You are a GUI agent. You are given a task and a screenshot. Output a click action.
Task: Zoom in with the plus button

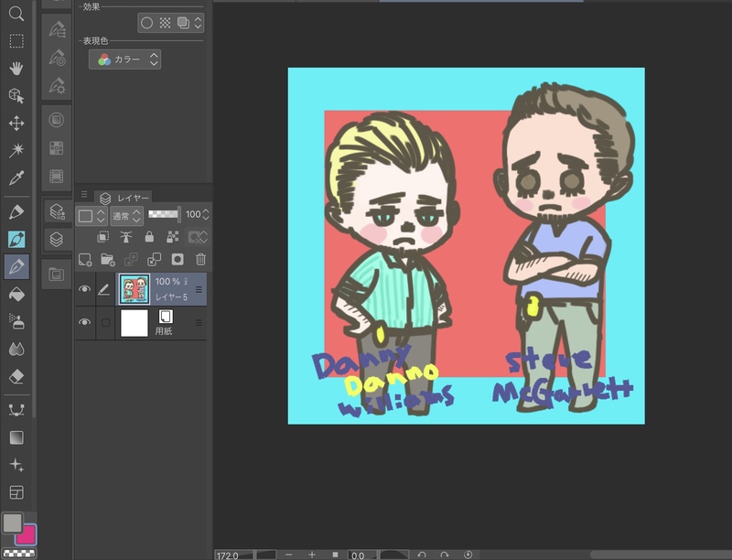[312, 555]
